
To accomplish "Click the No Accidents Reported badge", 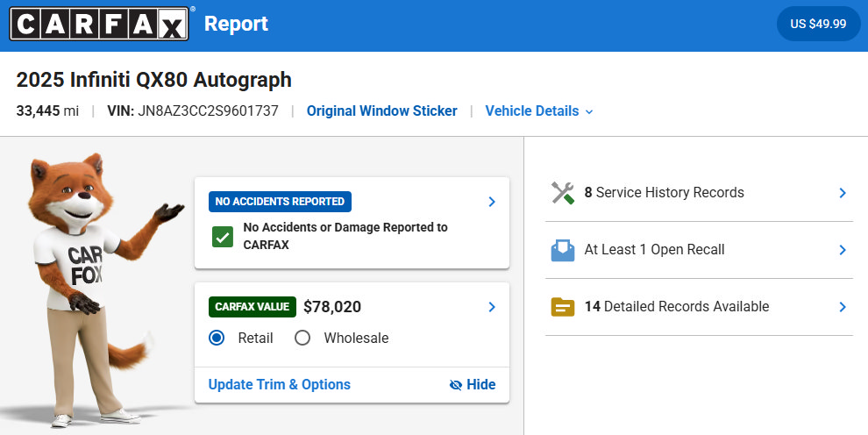I will [x=280, y=202].
